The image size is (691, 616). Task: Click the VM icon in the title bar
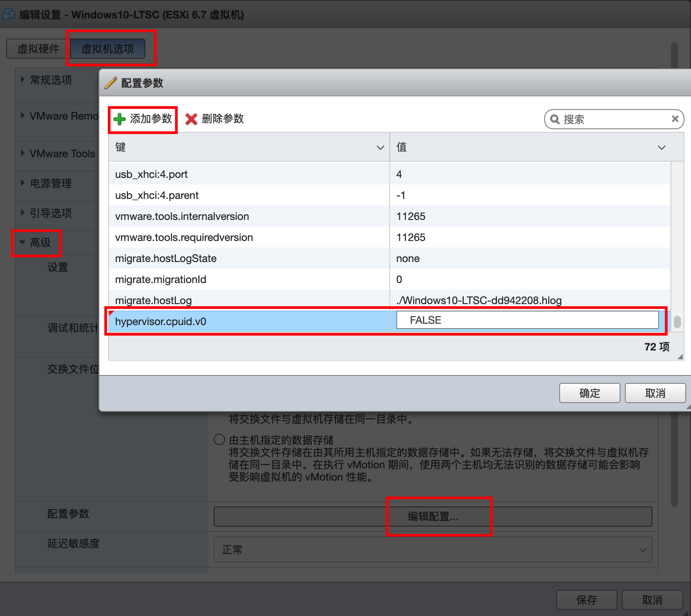tap(9, 14)
